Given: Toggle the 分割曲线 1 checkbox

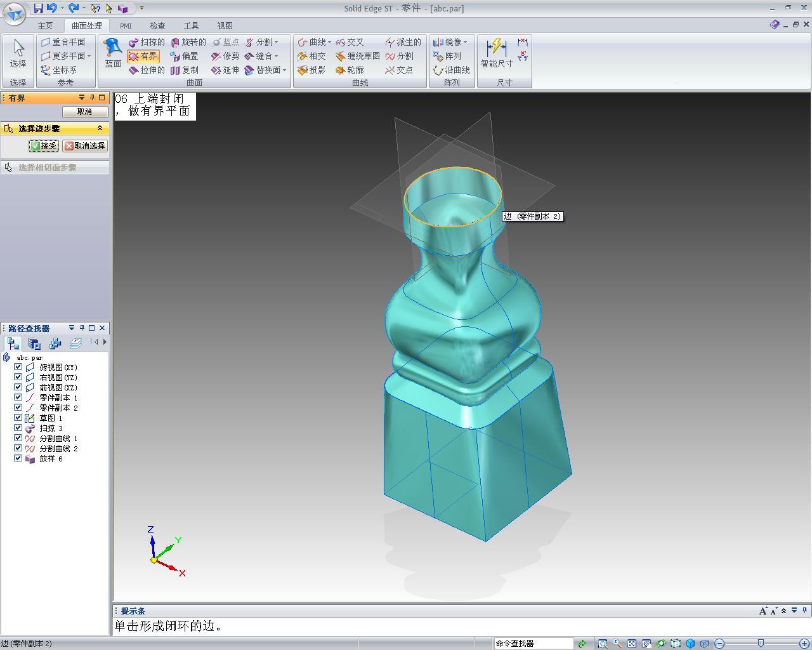Looking at the screenshot, I should click(x=18, y=438).
